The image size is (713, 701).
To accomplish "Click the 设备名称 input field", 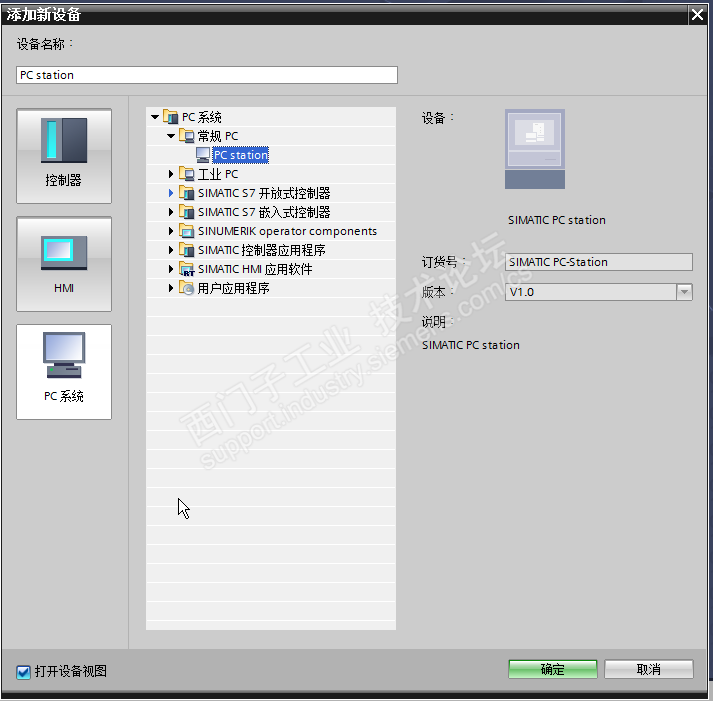I will pyautogui.click(x=207, y=75).
